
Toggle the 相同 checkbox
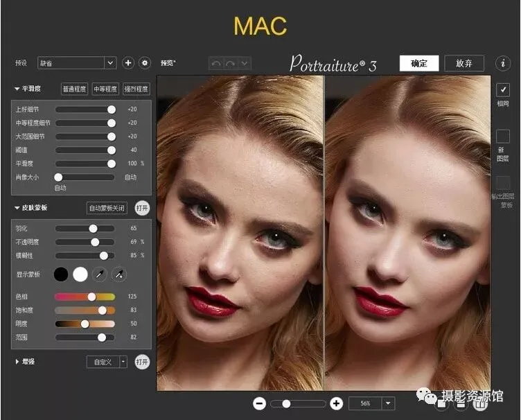click(503, 89)
